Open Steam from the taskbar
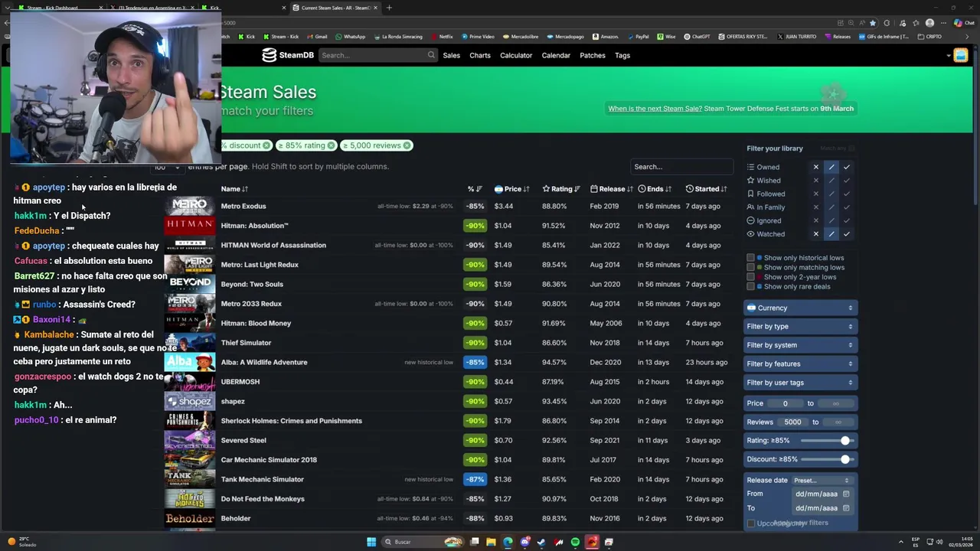 (x=541, y=542)
